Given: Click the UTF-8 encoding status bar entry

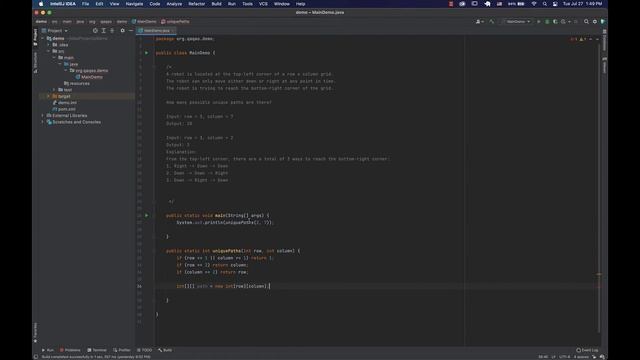Looking at the screenshot, I should click(565, 357).
